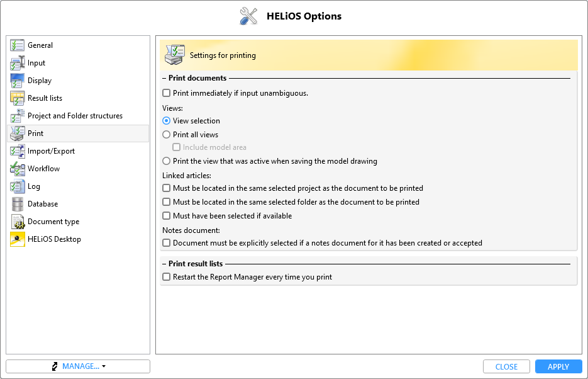
Task: Click the CLOSE button
Action: click(506, 366)
